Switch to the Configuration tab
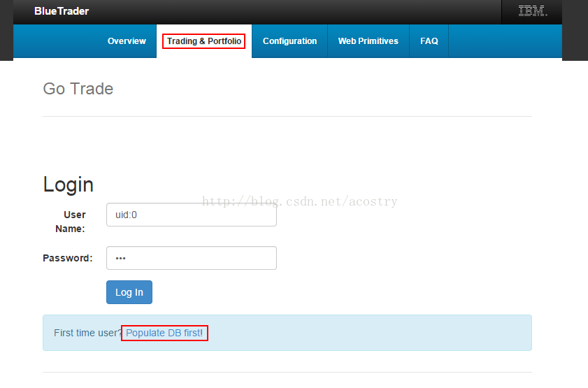Image resolution: width=588 pixels, height=388 pixels. click(x=289, y=41)
